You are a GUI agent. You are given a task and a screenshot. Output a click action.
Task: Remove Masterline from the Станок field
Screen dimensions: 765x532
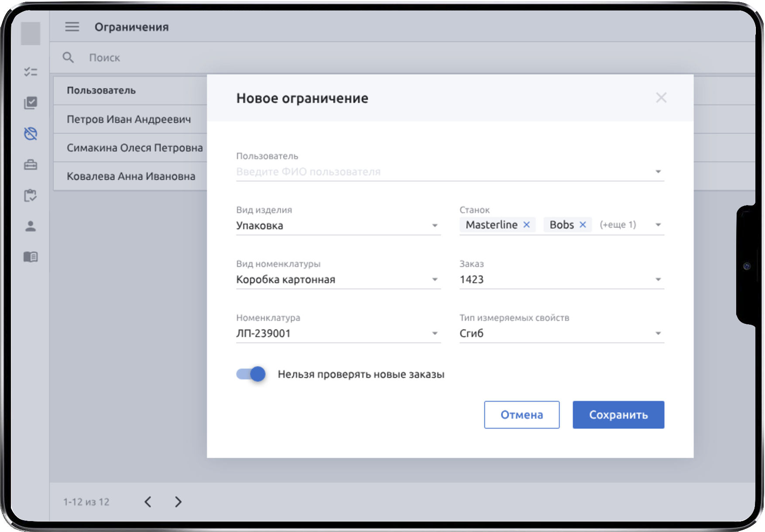tap(528, 224)
